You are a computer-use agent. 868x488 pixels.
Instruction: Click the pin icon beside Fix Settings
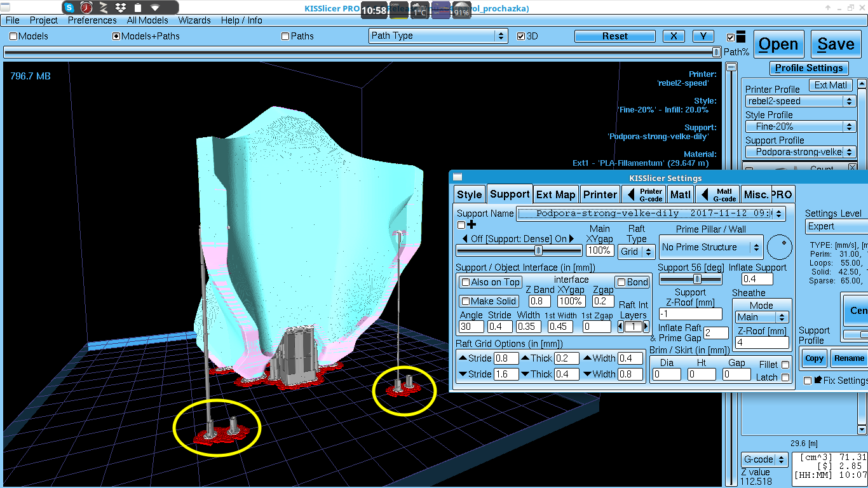(818, 380)
